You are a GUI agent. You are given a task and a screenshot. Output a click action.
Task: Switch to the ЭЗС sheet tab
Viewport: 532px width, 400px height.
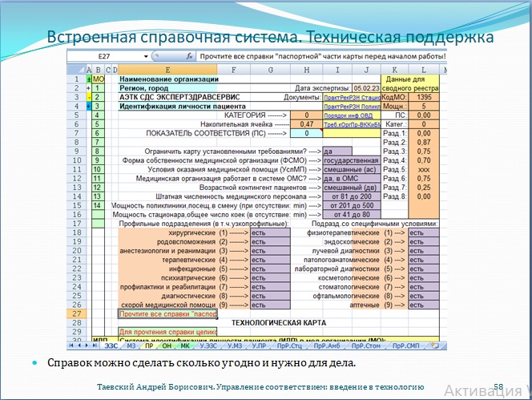point(111,345)
